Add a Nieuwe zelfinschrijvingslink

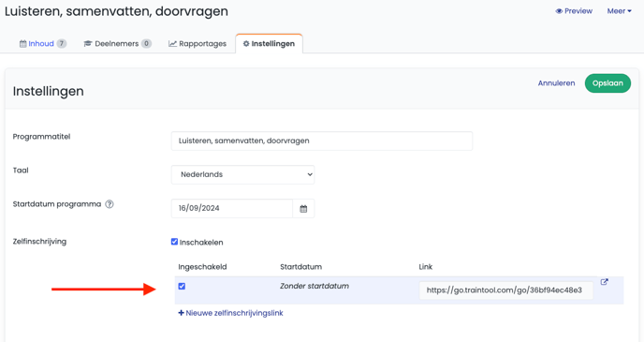click(x=230, y=313)
